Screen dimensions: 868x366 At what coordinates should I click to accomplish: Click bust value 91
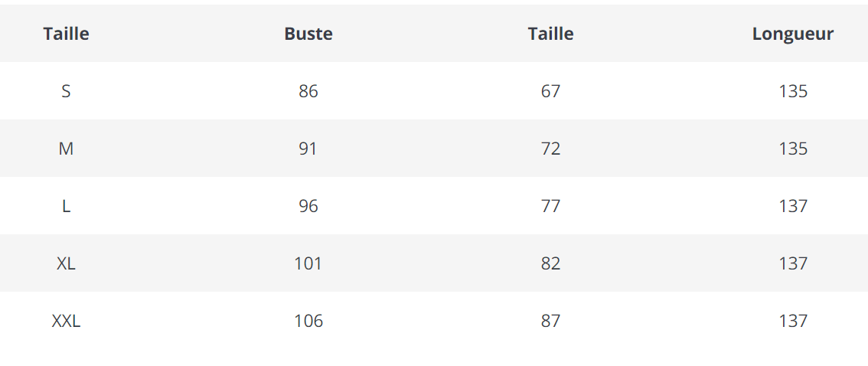tap(308, 149)
